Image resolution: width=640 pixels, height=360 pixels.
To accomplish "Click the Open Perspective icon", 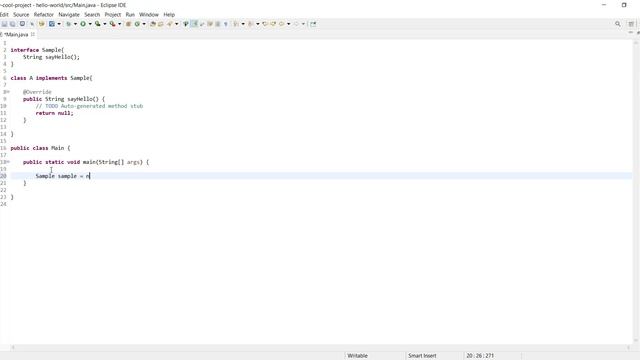I will point(631,24).
